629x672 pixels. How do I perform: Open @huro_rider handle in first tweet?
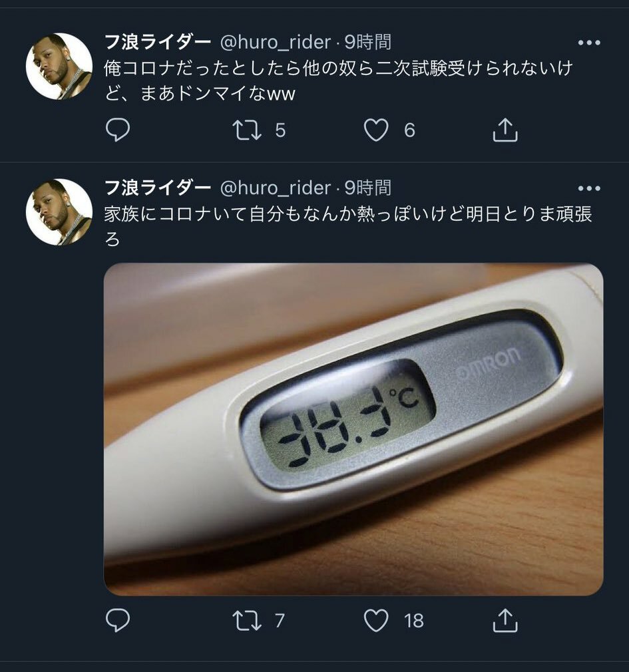point(276,43)
